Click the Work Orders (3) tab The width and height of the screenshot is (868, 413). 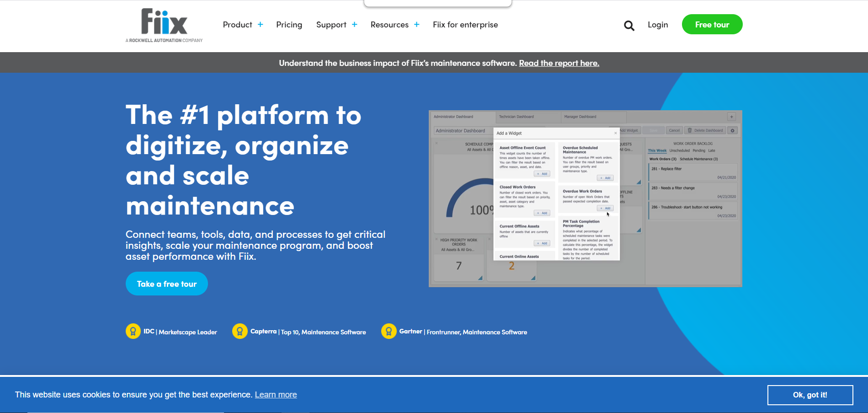663,159
